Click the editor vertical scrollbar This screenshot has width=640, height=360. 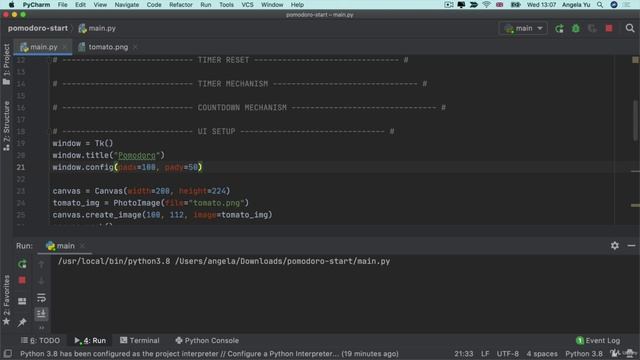point(636,121)
